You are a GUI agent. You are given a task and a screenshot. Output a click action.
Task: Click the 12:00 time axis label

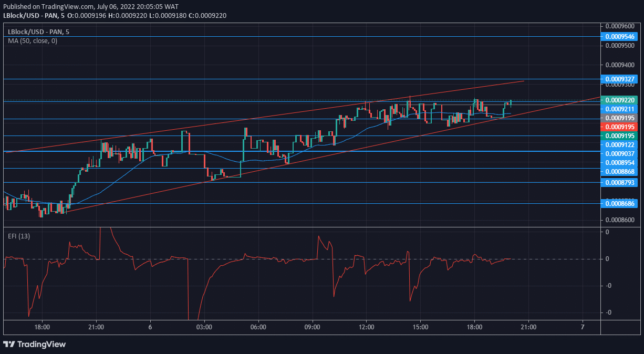[x=367, y=327]
